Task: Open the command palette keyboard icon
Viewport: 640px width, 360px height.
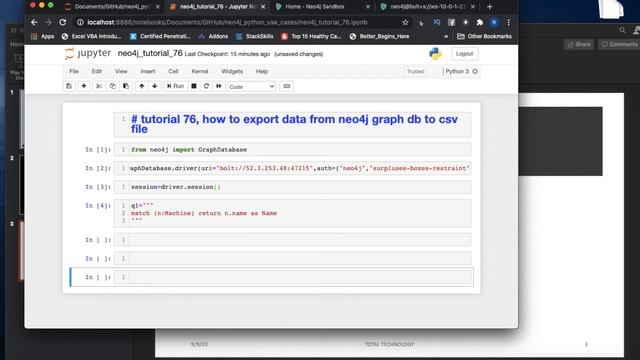Action: [287, 86]
